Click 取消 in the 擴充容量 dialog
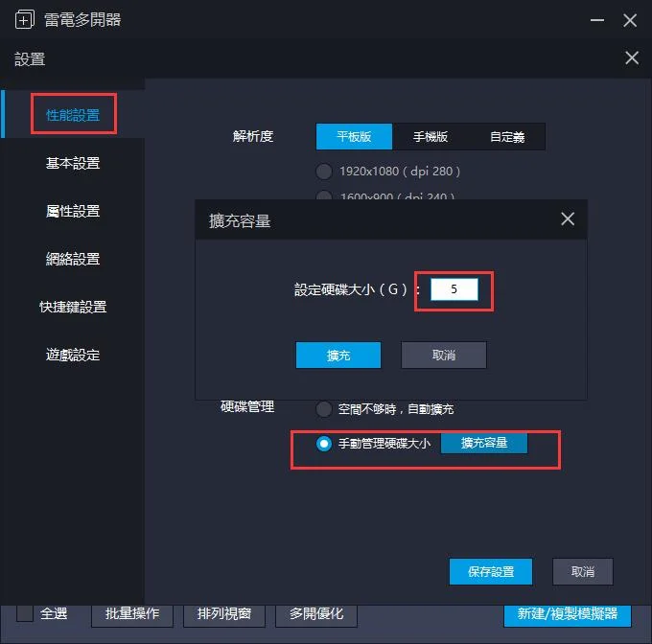The height and width of the screenshot is (644, 652). coord(444,355)
